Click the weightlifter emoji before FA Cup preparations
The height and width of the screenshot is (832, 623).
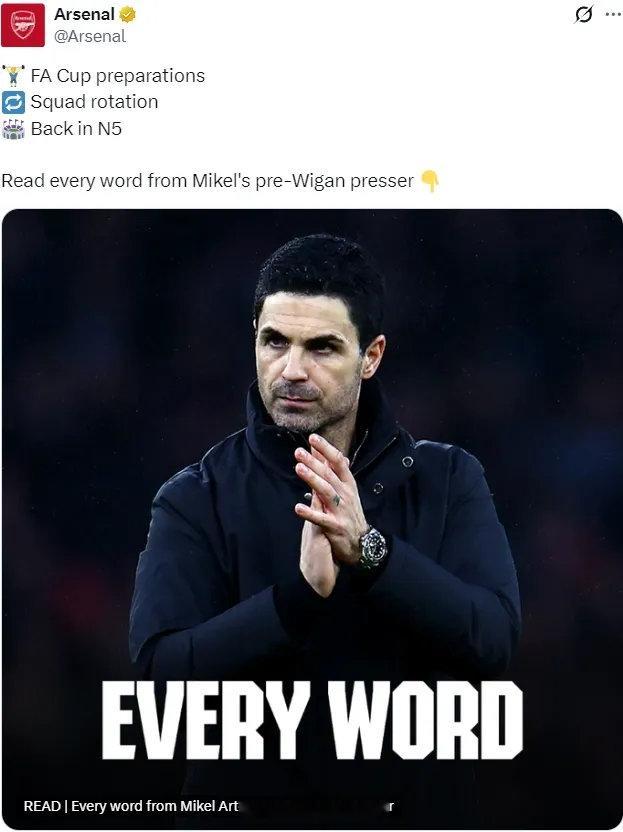(x=13, y=76)
